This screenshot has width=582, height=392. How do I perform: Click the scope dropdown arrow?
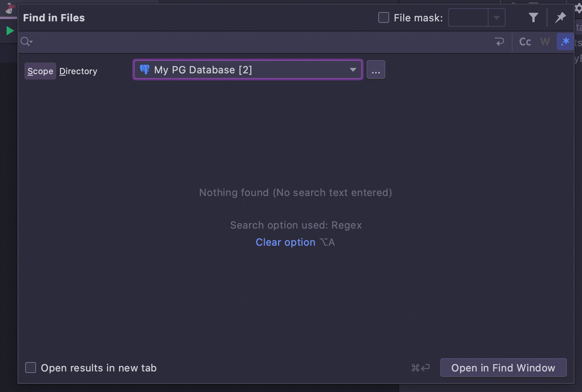click(353, 70)
